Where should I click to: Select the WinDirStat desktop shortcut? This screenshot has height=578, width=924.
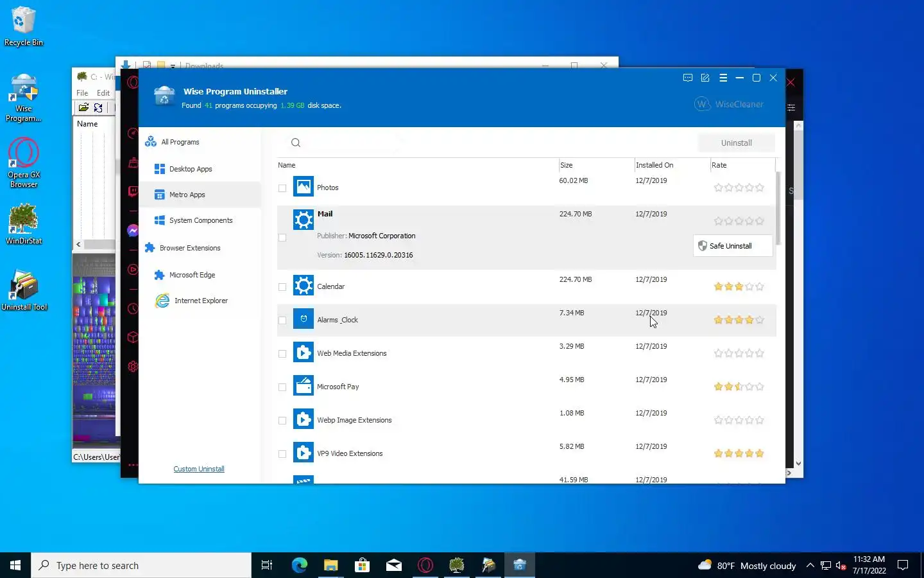[24, 224]
